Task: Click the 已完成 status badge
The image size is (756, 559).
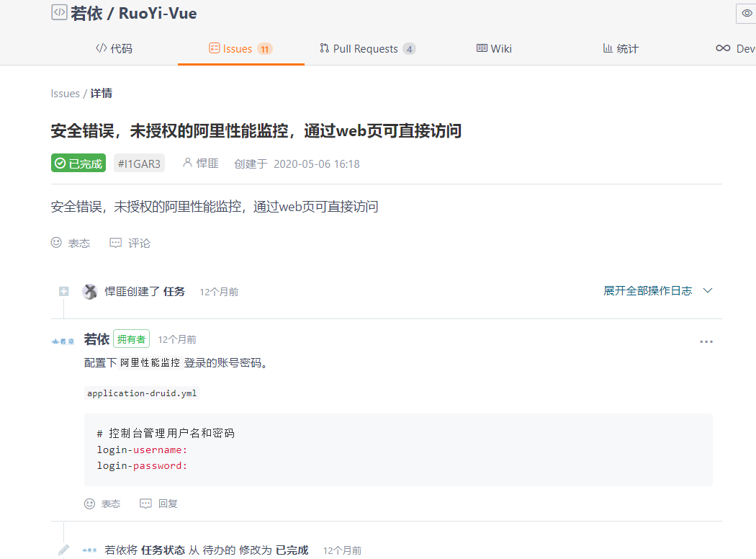Action: click(78, 164)
